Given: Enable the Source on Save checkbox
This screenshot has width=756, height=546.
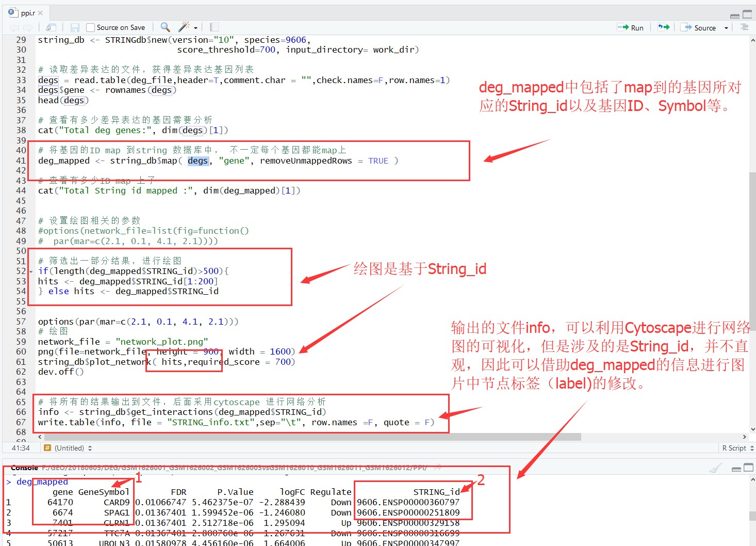Looking at the screenshot, I should (x=90, y=28).
